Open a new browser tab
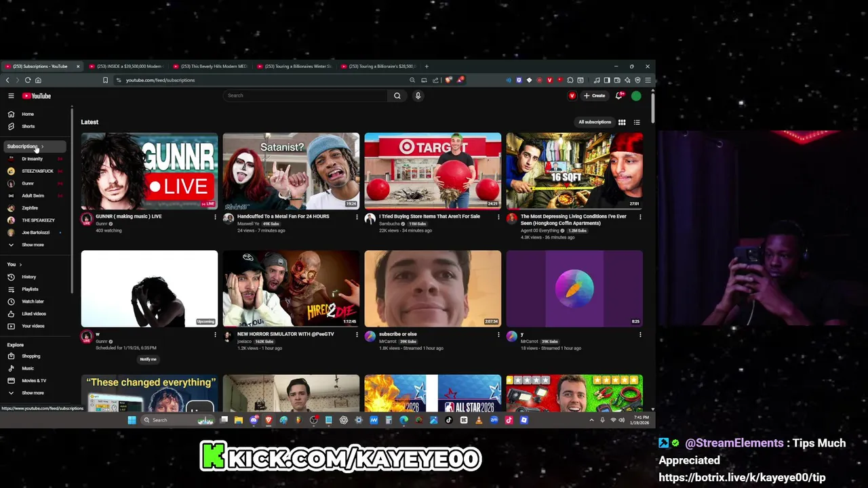 tap(427, 66)
